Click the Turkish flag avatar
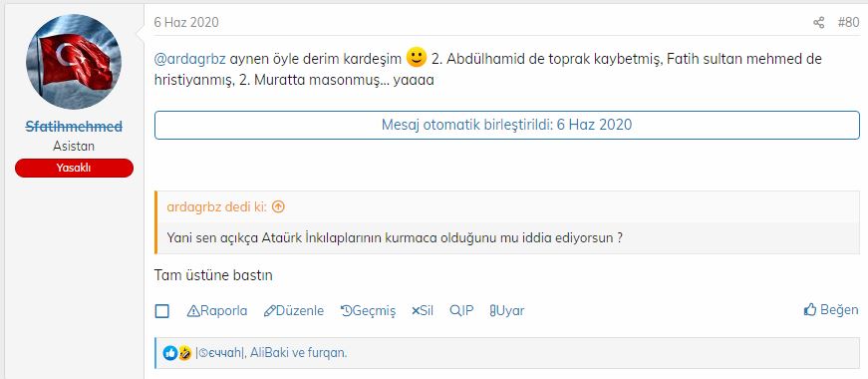Viewport: 868px width, 379px height. point(74,62)
